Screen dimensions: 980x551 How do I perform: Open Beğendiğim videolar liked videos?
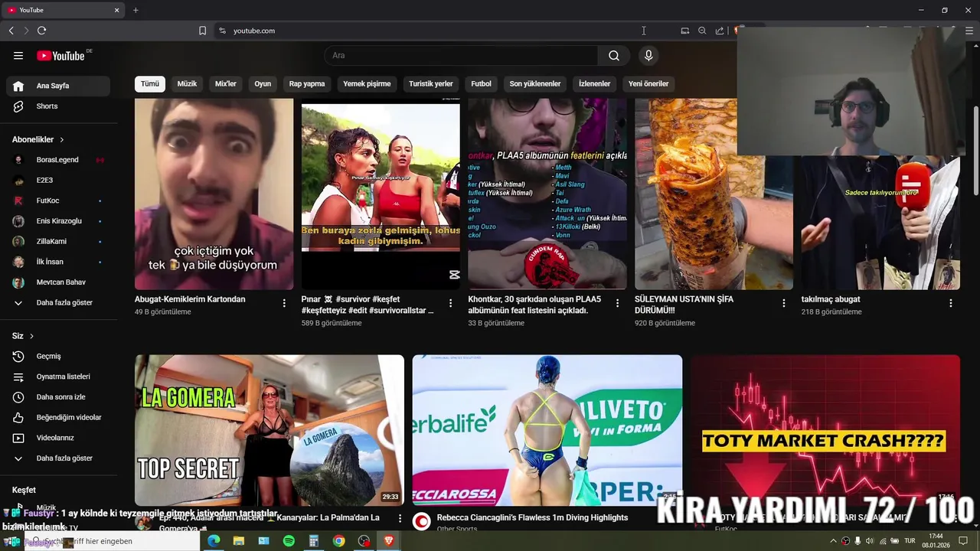click(x=58, y=417)
